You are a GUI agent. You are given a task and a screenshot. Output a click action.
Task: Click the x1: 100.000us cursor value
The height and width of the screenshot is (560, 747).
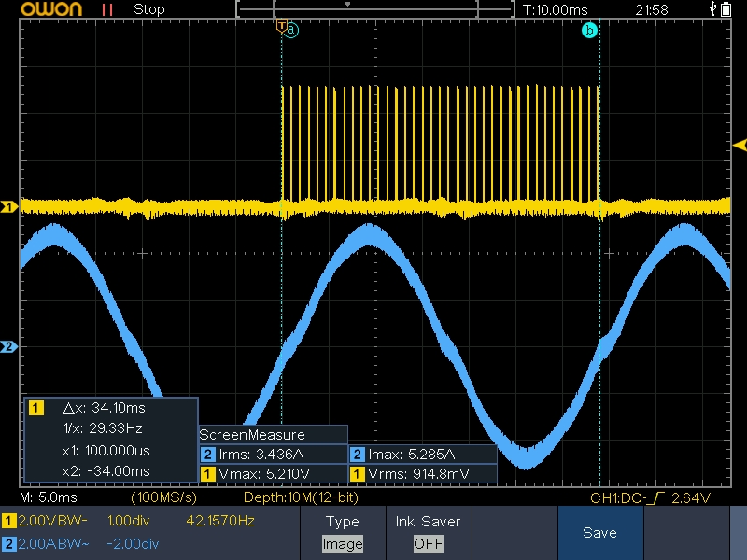click(x=106, y=451)
